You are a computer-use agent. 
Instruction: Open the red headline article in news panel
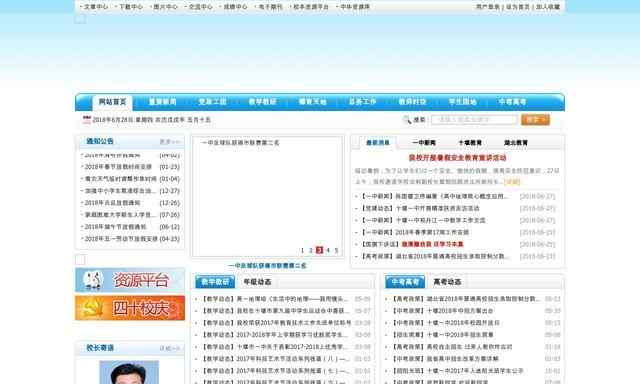click(x=458, y=158)
